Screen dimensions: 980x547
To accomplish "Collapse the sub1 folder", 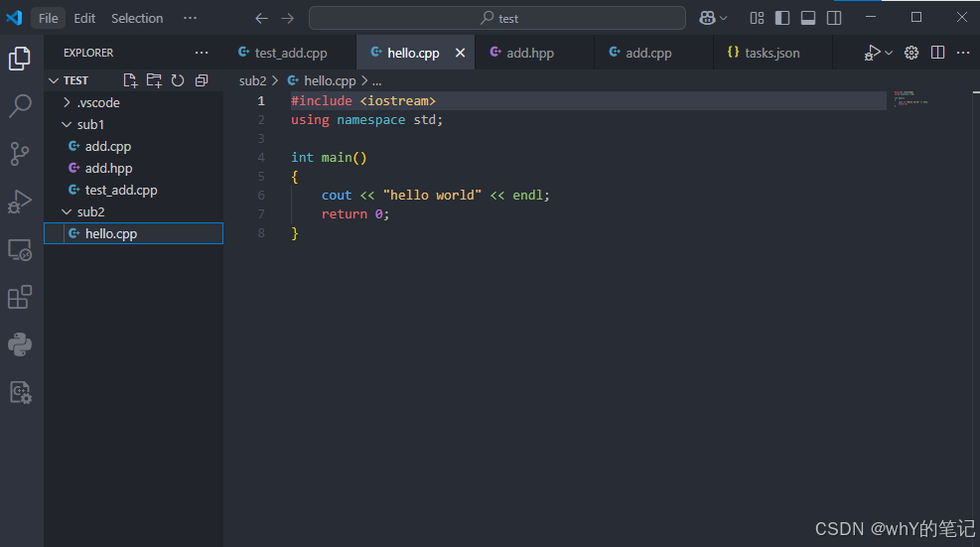I will [x=67, y=124].
